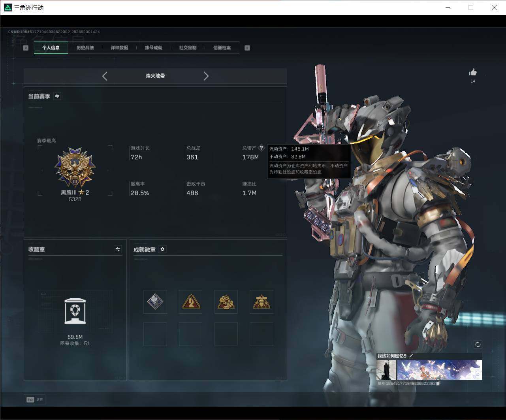Click the 总资产 178M value
Viewport: 506px width, 420px height.
click(250, 157)
